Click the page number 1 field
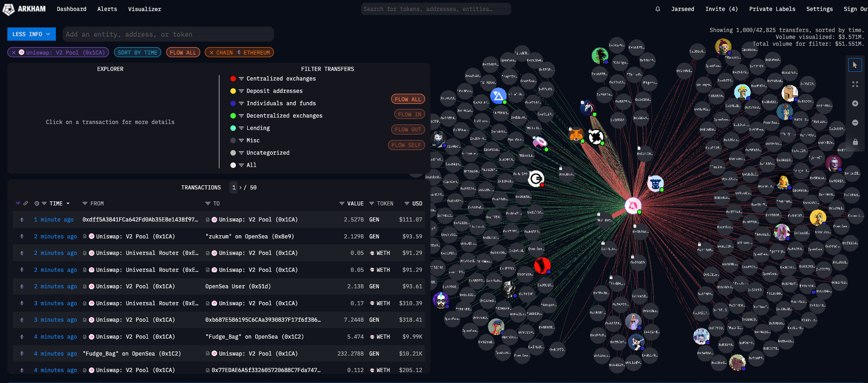 pos(233,187)
